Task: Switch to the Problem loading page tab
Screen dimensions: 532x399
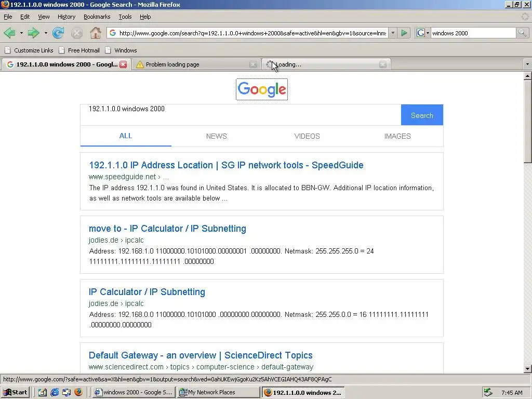Action: (x=196, y=64)
